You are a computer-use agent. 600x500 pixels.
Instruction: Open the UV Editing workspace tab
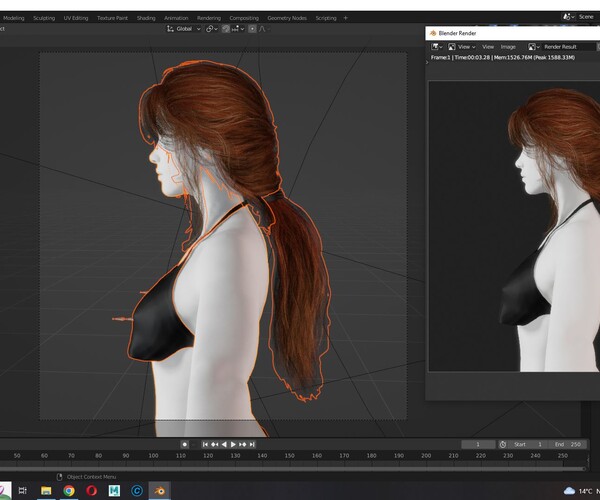76,18
